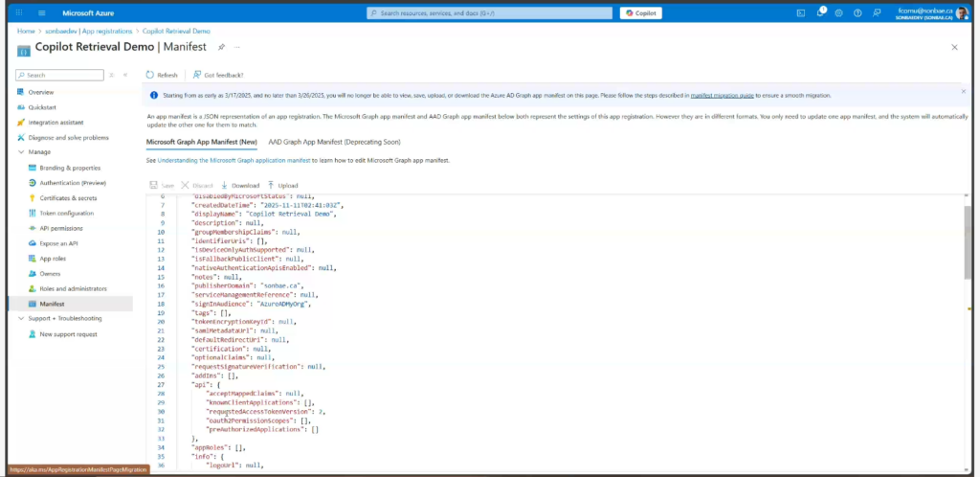Focus the global search resources field
Viewport: 980px width, 477px height.
point(488,13)
